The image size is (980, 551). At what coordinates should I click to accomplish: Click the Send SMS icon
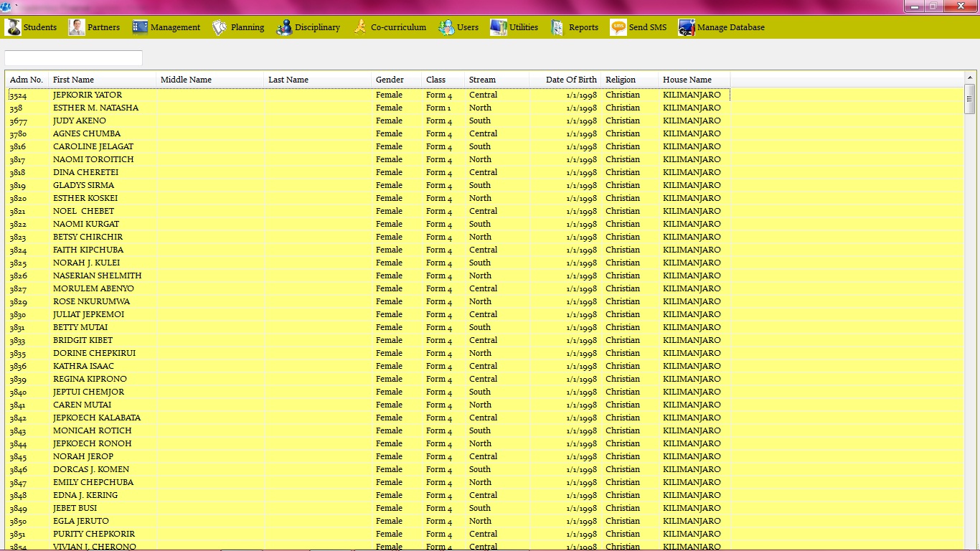click(618, 27)
